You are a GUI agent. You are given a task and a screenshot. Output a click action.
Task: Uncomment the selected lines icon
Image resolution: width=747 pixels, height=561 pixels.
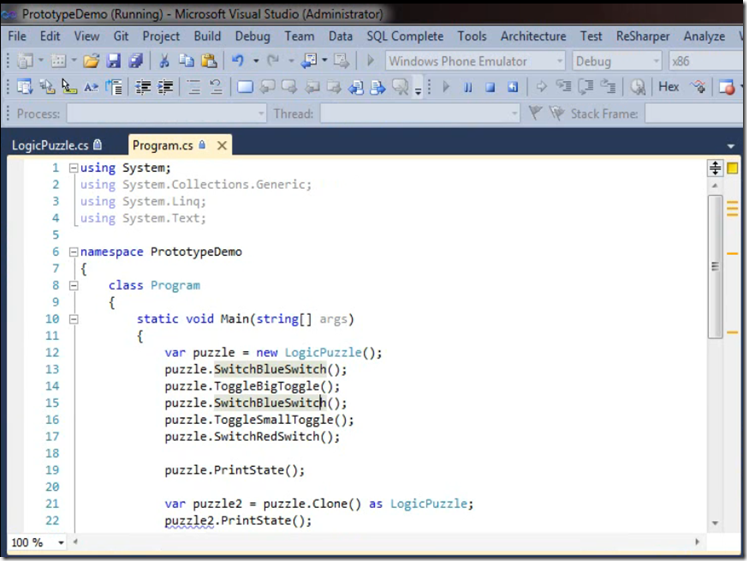coord(216,87)
